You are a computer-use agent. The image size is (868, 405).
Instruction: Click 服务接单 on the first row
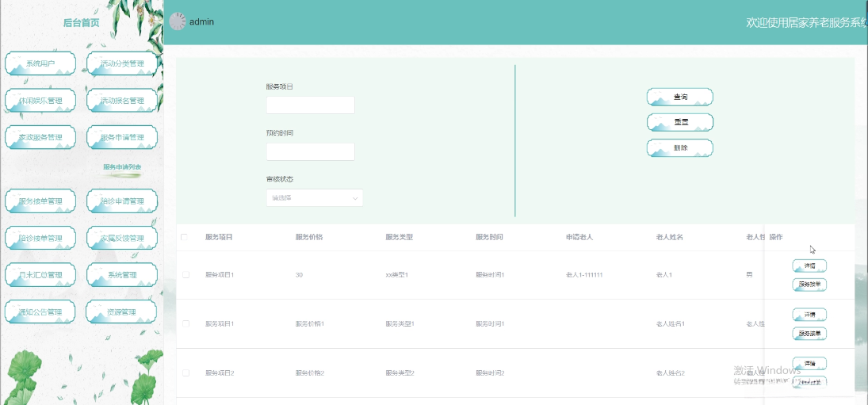coord(809,285)
